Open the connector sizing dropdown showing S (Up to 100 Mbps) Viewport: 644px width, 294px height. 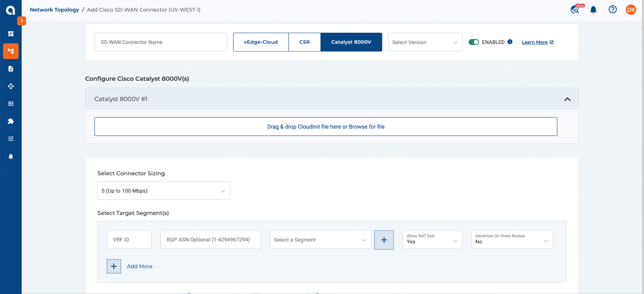[x=164, y=191]
